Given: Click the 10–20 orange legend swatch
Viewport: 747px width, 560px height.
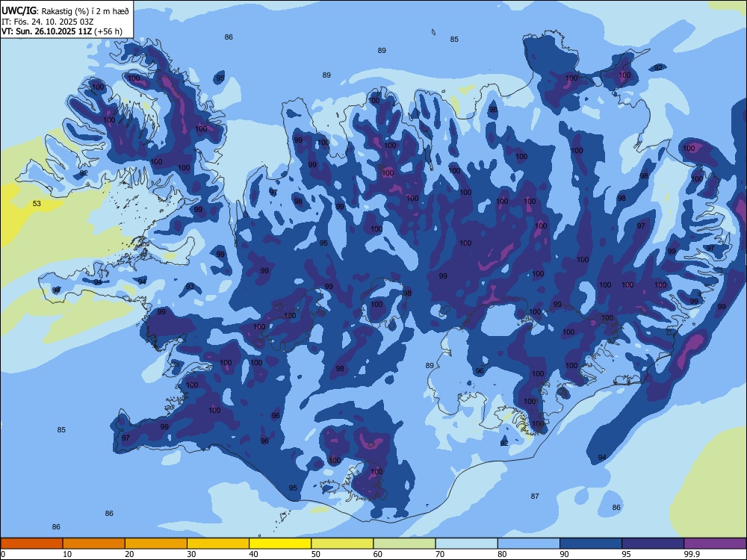Looking at the screenshot, I should click(94, 544).
